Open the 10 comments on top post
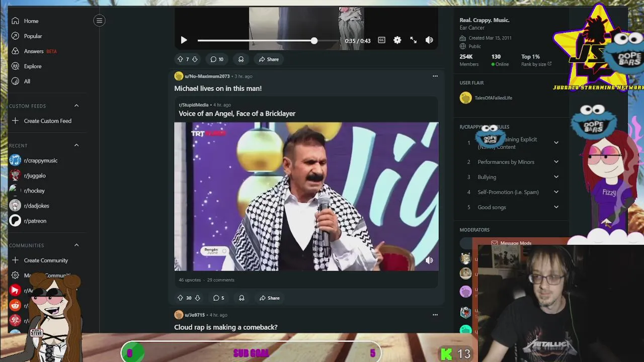 pyautogui.click(x=217, y=59)
